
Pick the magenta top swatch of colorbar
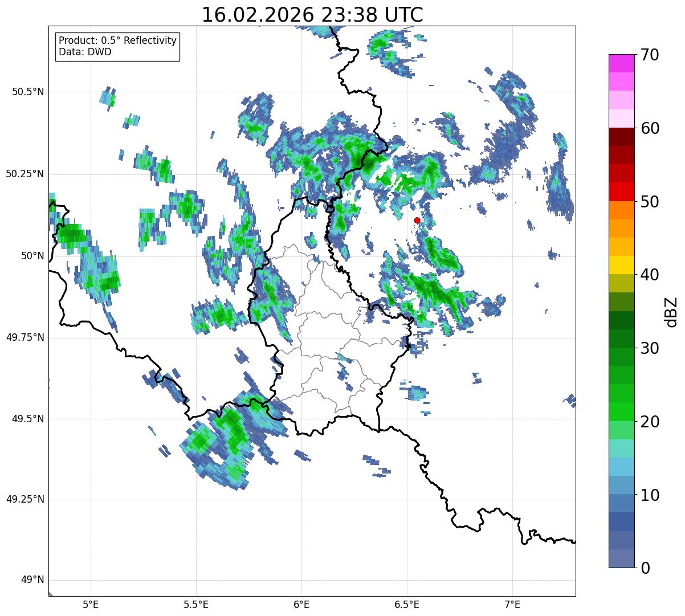pyautogui.click(x=621, y=63)
